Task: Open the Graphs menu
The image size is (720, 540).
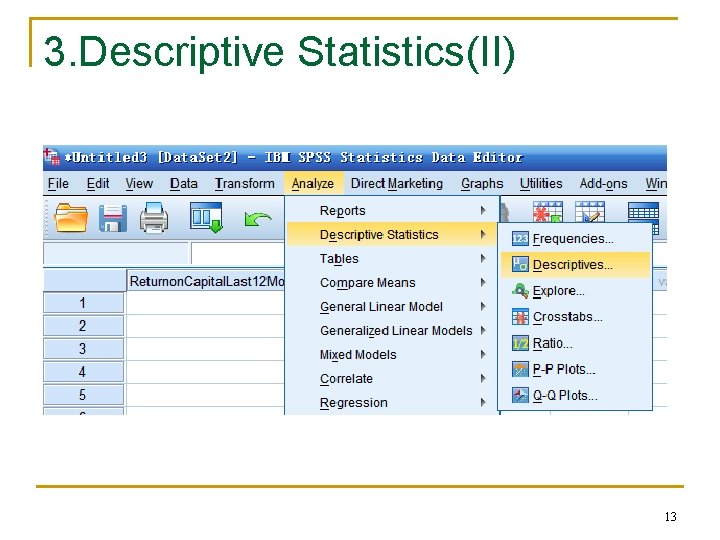Action: click(482, 184)
